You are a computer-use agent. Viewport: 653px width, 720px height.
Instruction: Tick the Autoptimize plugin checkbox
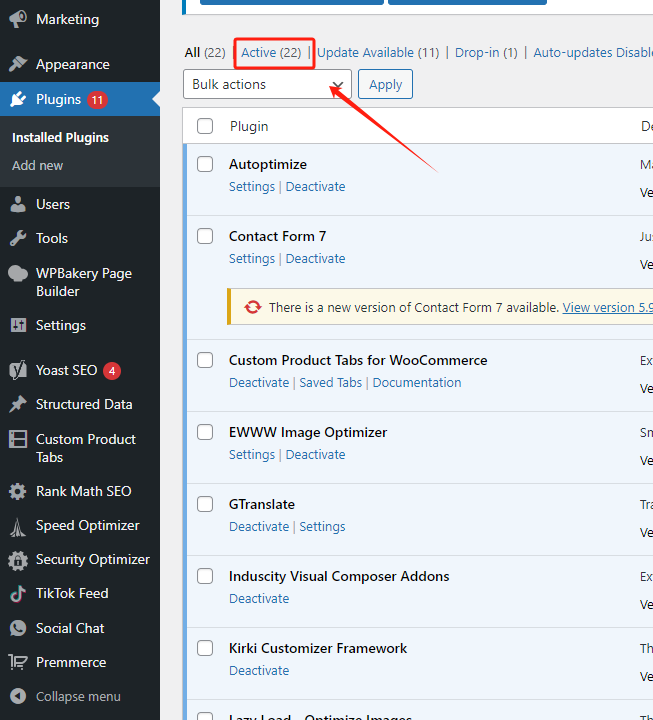tap(205, 164)
